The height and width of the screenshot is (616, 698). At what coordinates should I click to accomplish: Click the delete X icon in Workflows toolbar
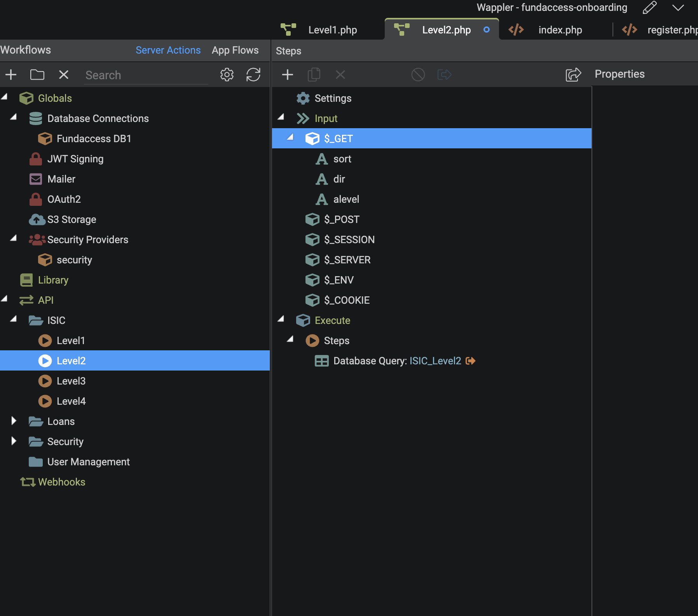coord(64,75)
